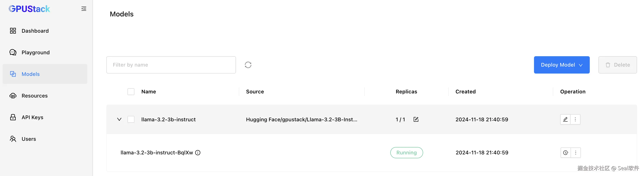
Task: View logs history icon for instance
Action: 566,152
